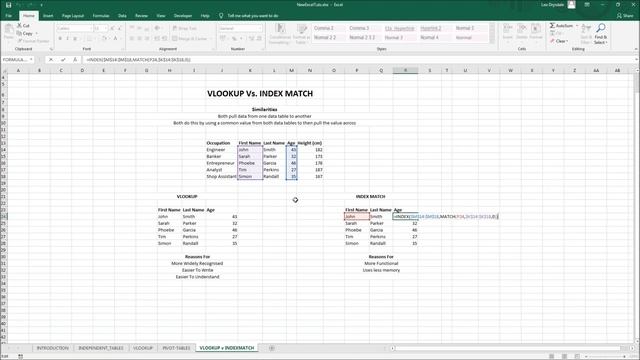Toggle Bold formatting
Viewport: 640px width, 360px height.
tap(60, 38)
